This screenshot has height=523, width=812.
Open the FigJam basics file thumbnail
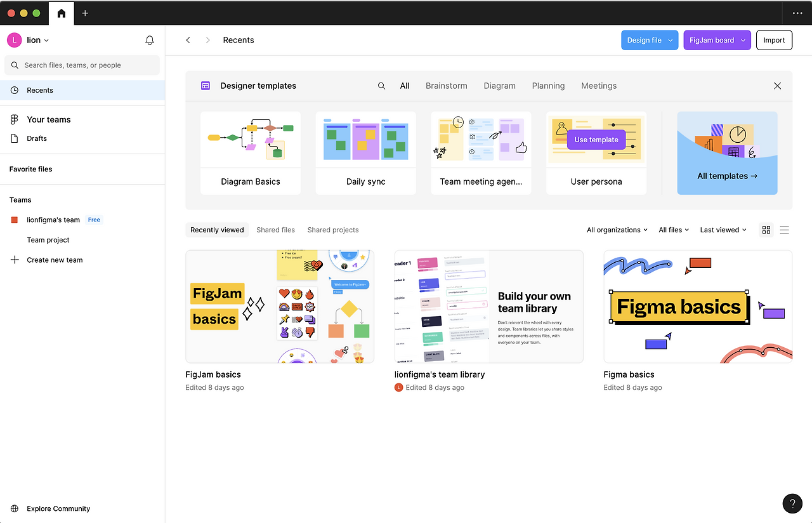click(280, 307)
